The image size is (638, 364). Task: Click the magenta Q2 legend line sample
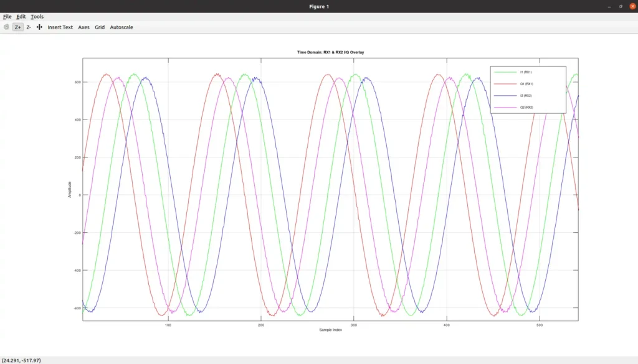tap(505, 107)
